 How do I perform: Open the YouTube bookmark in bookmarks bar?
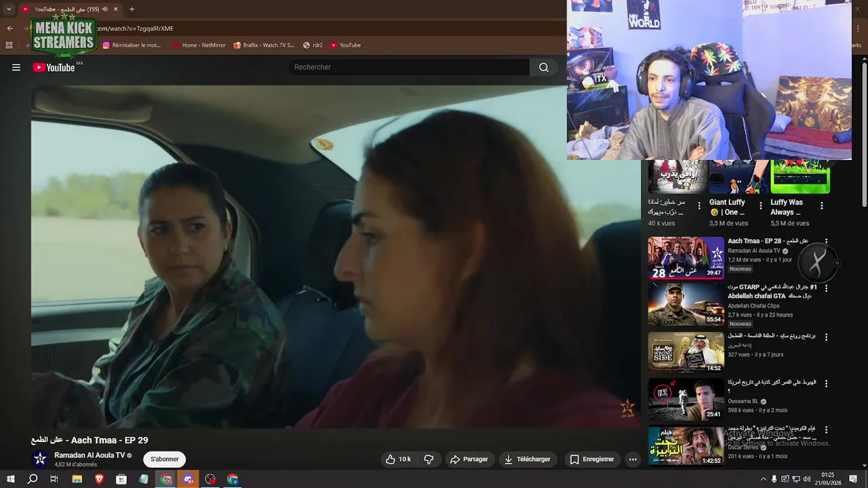coord(345,45)
